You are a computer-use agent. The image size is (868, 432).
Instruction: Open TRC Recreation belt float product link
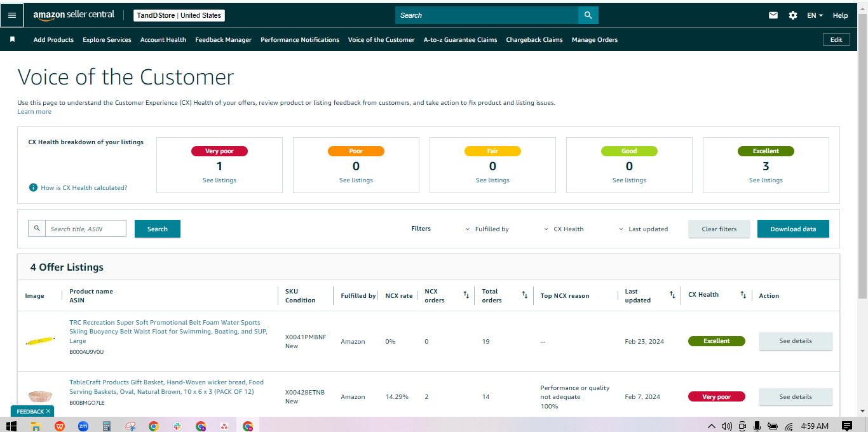point(168,332)
